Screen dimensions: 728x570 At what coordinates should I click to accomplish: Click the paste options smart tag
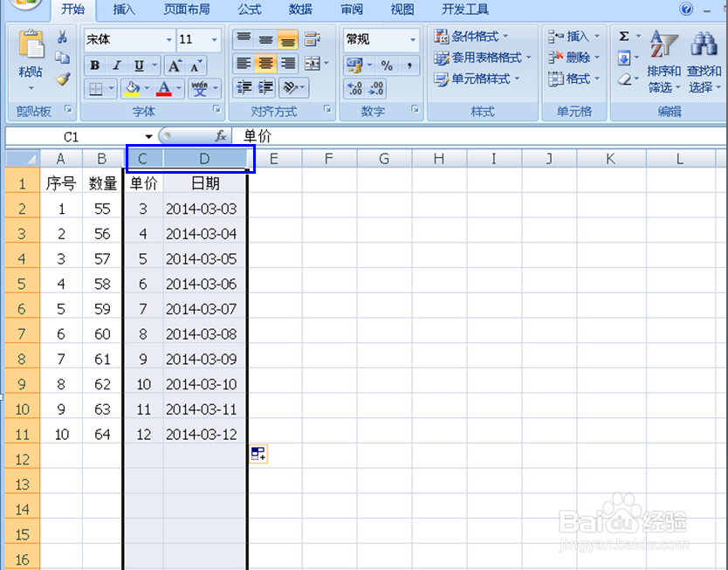pos(258,454)
